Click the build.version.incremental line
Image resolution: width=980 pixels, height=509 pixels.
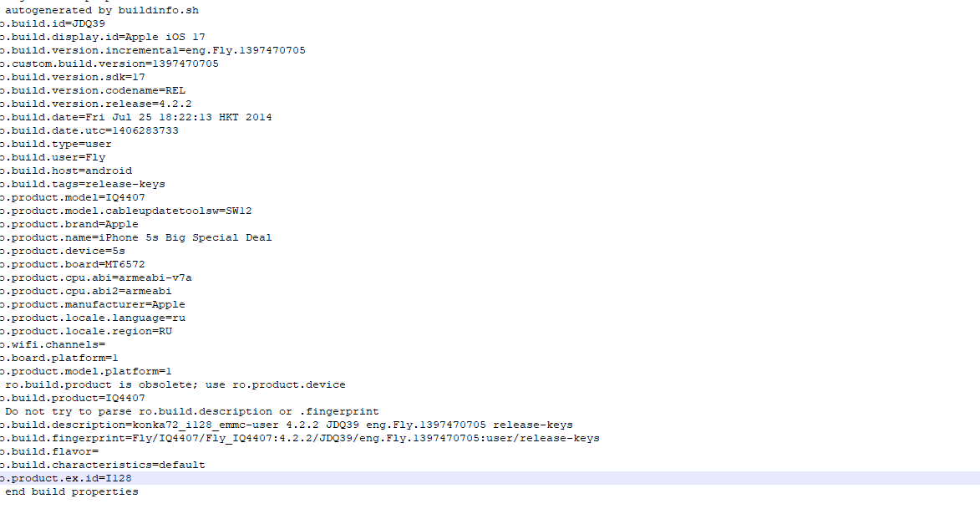click(153, 50)
